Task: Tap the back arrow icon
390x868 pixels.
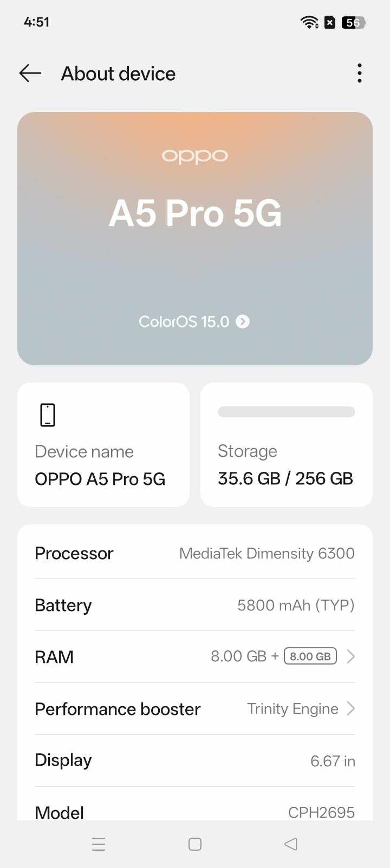Action: 30,73
